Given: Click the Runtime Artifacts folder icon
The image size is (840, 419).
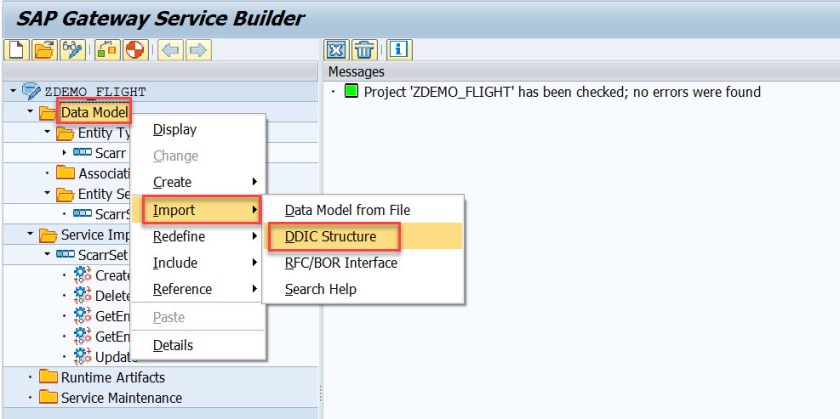Looking at the screenshot, I should click(48, 377).
